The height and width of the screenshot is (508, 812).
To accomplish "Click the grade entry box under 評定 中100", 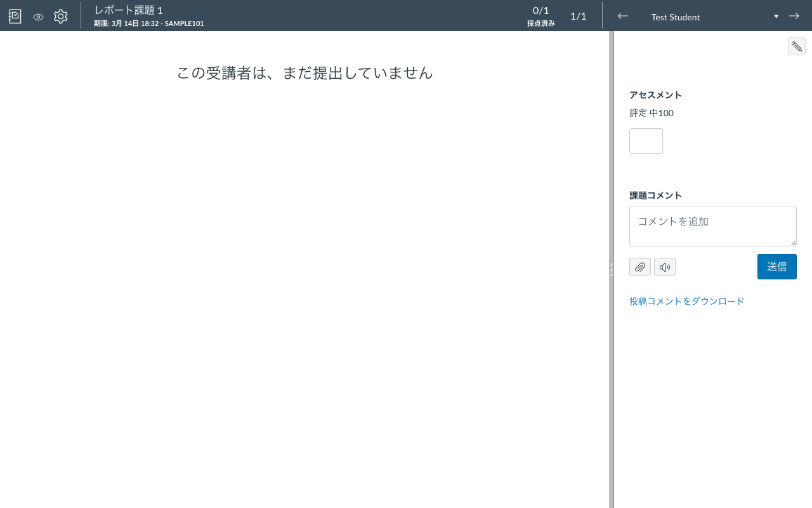I will (646, 140).
